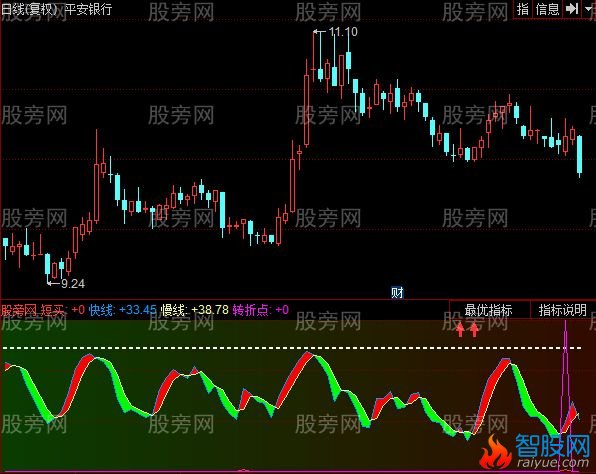Open the 信息 info panel
596x474 pixels.
pyautogui.click(x=547, y=9)
